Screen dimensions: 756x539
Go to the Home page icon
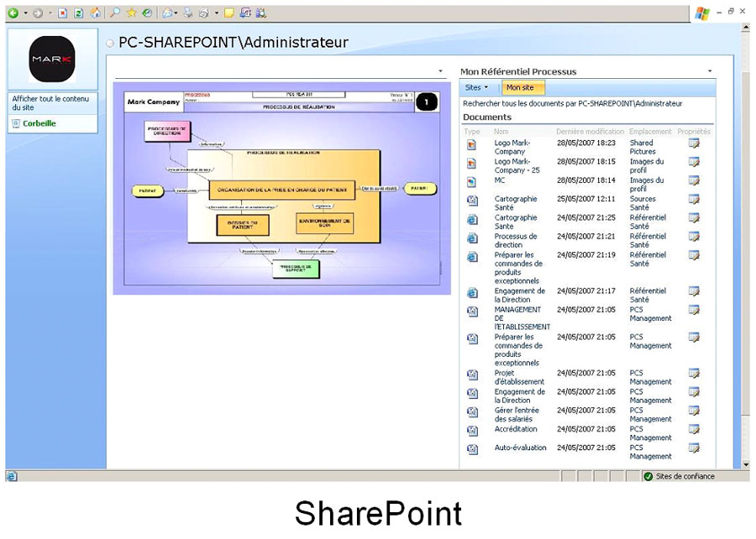[96, 13]
